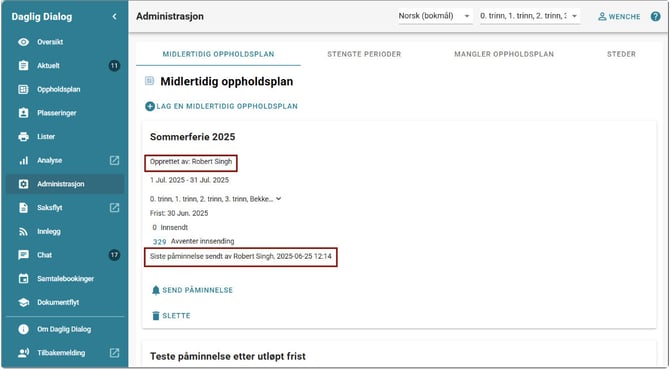Click Slette button
The height and width of the screenshot is (370, 670).
[171, 316]
